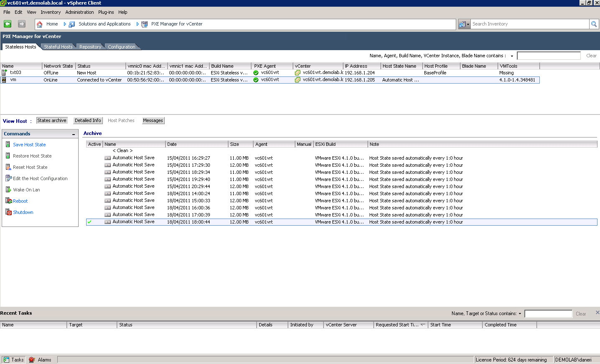Screen dimensions: 600x364
Task: Click the Shutdown link
Action: click(23, 212)
